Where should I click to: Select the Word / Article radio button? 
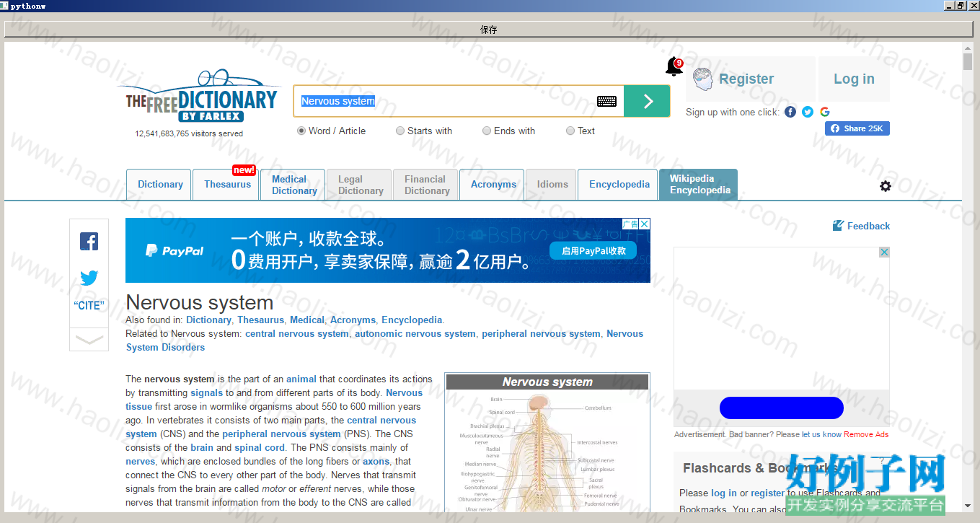[x=301, y=131]
